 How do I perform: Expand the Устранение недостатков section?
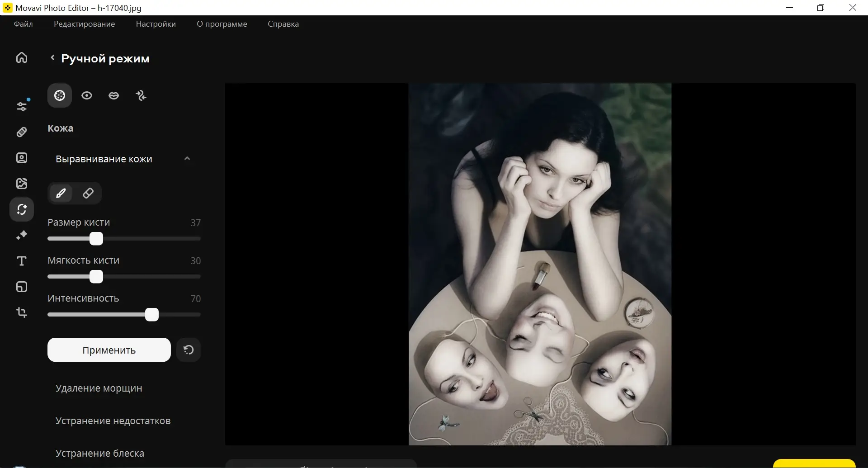click(113, 421)
